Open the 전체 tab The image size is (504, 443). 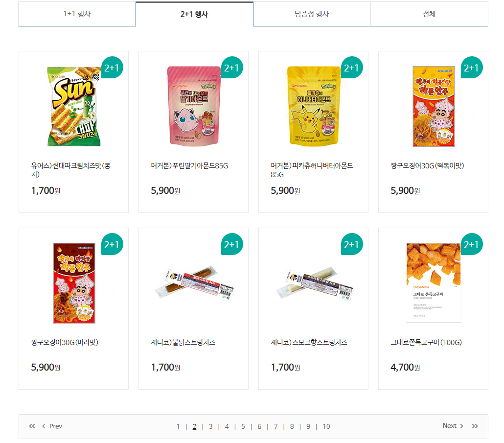click(429, 14)
